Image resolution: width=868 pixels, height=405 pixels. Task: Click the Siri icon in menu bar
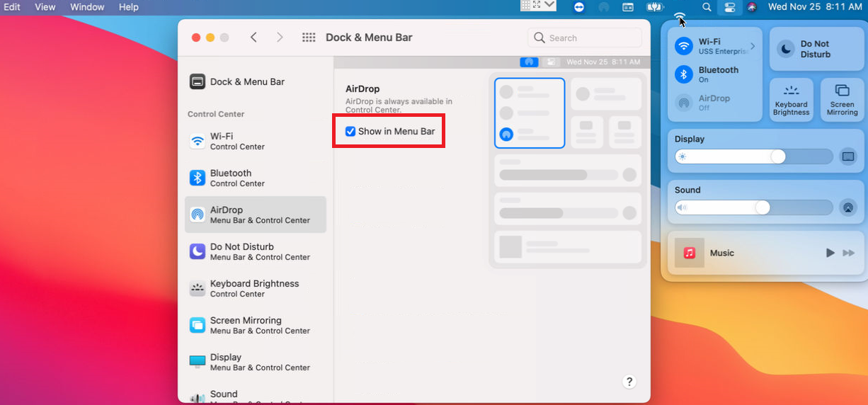click(x=752, y=7)
